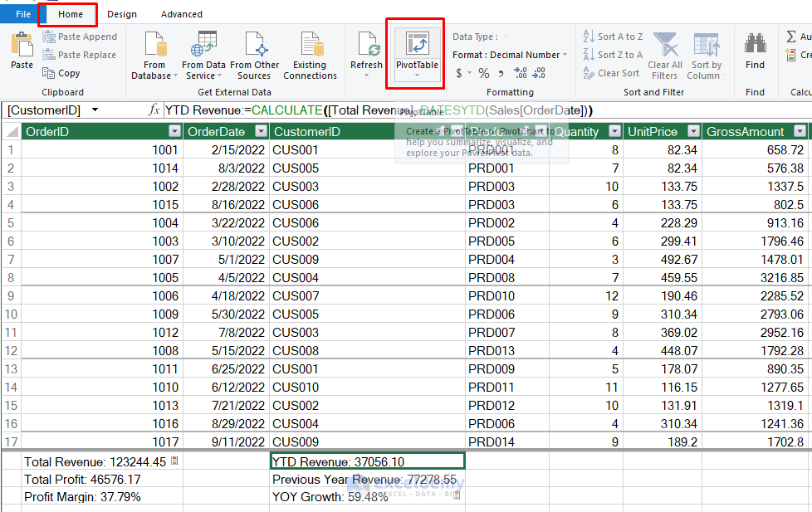Image resolution: width=812 pixels, height=512 pixels.
Task: Open Quantity column filter dropdown
Action: tap(614, 131)
